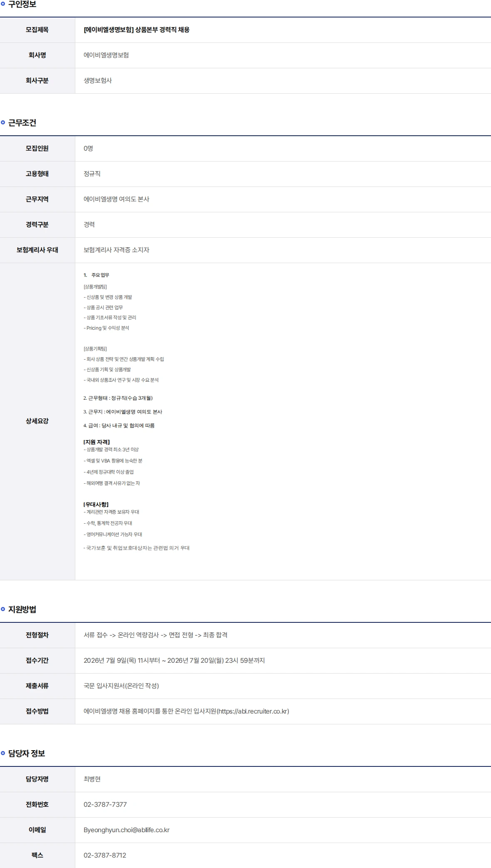491x868 pixels.
Task: Click the company name value 에이비엘생명보험
Action: coord(106,55)
